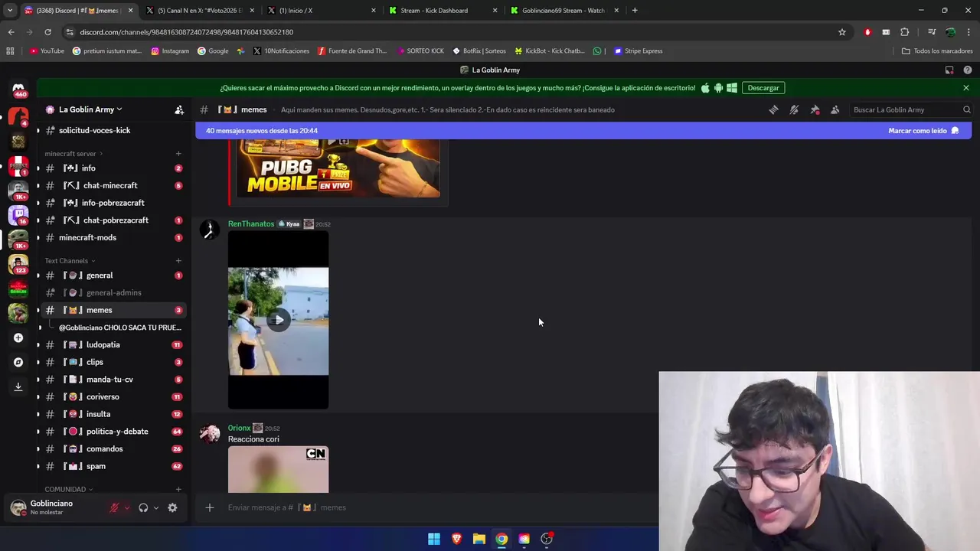Open the politica-y-debate channel
Viewport: 980px width, 551px height.
(x=113, y=432)
